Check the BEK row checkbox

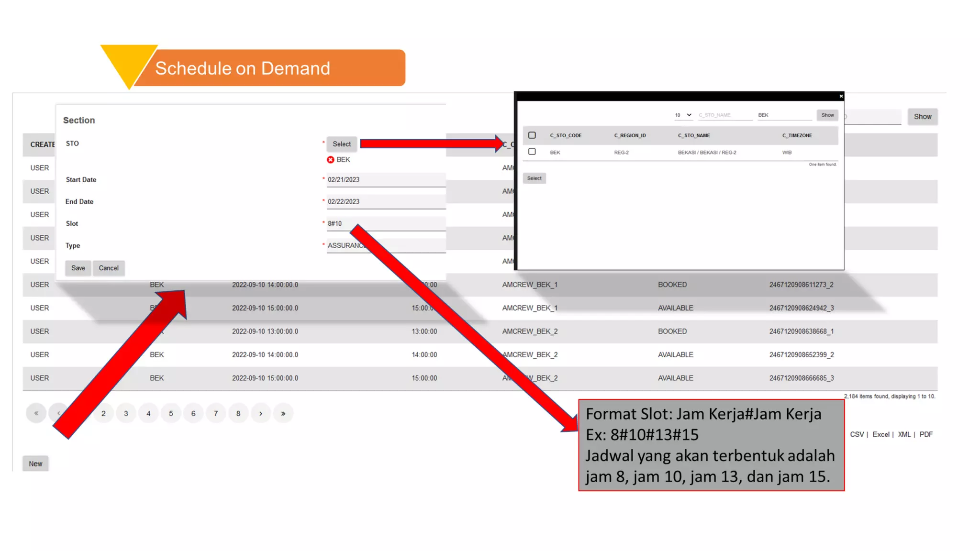click(x=532, y=152)
